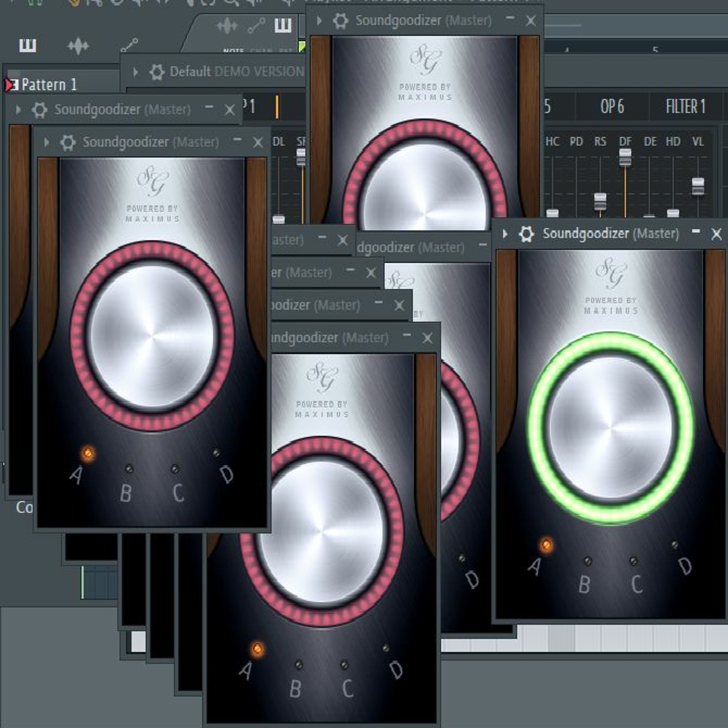
Task: Open gear settings on Default DEMO VERSION window
Action: pyautogui.click(x=157, y=72)
